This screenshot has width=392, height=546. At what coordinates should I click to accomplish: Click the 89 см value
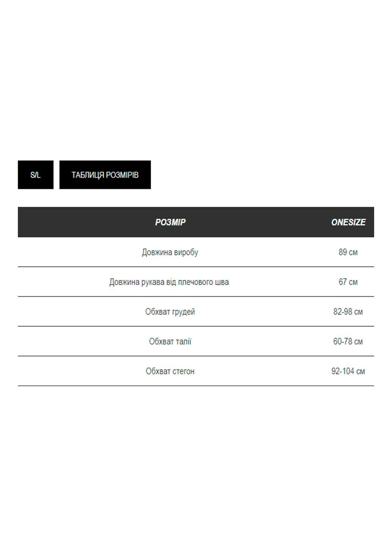(x=348, y=252)
